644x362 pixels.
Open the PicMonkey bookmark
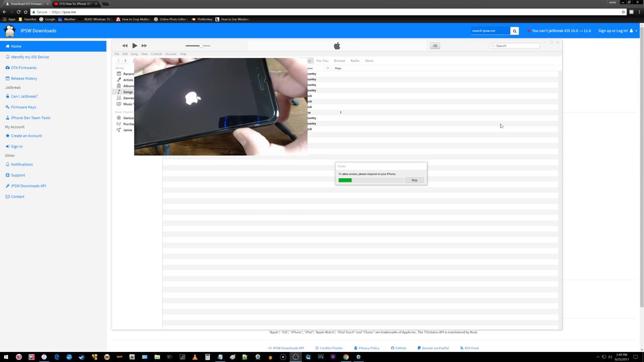[202, 19]
